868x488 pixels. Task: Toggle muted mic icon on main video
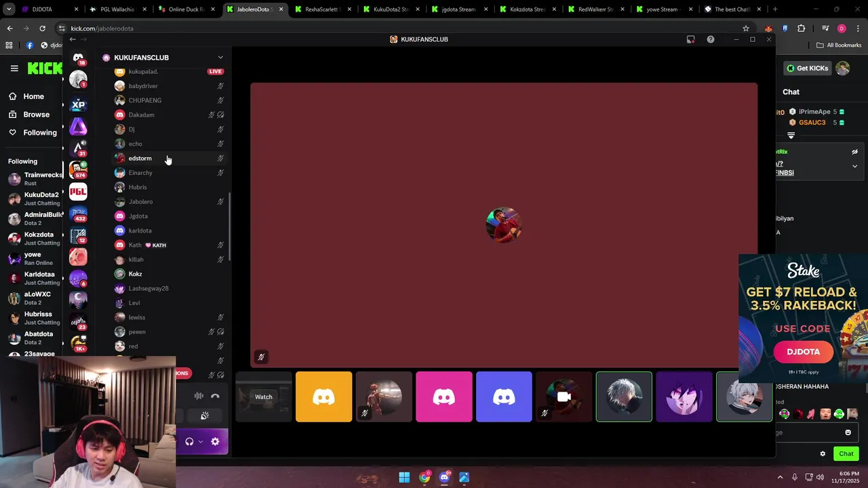point(261,357)
